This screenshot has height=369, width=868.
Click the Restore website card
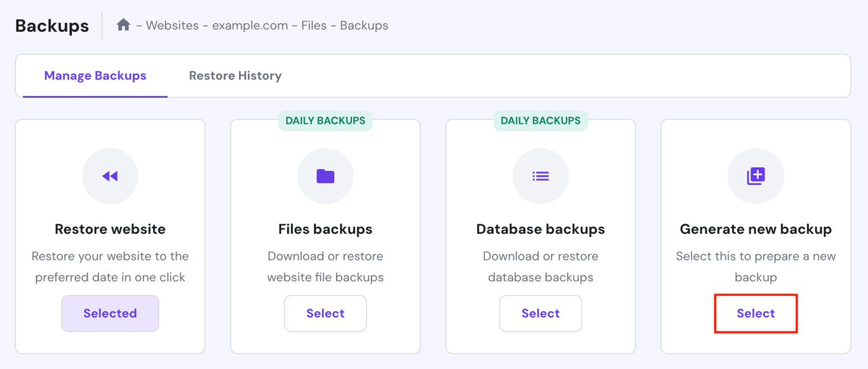[110, 229]
